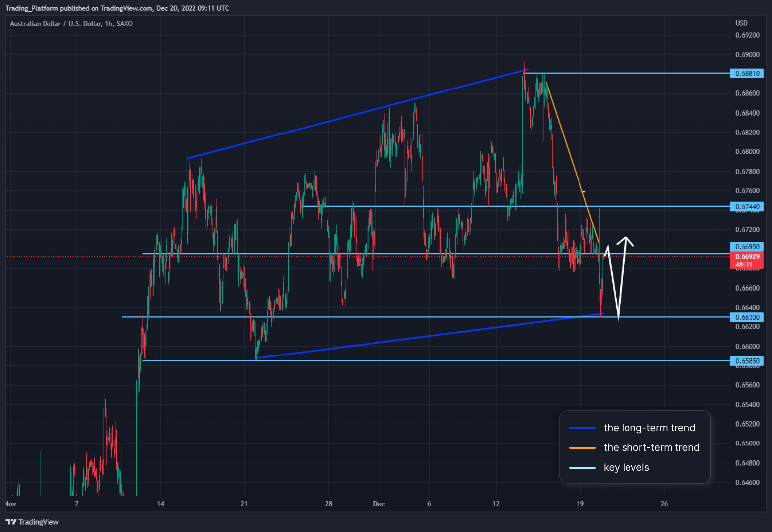
Task: Click the 12 date label on the time axis
Action: 496,504
